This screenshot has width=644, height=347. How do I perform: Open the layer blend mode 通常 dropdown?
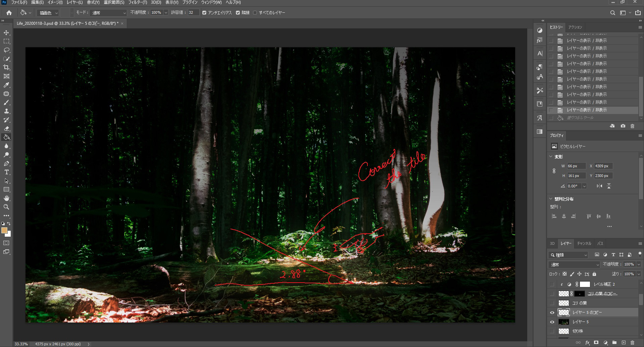574,265
